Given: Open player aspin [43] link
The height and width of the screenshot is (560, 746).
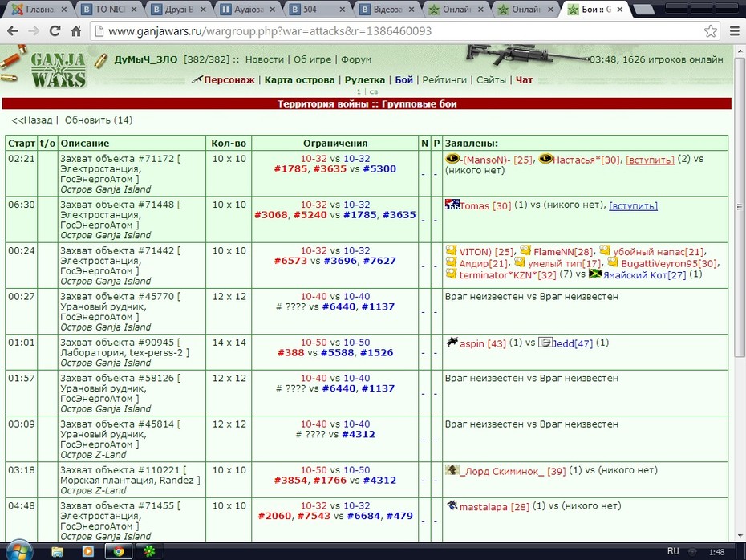Looking at the screenshot, I should click(x=482, y=343).
